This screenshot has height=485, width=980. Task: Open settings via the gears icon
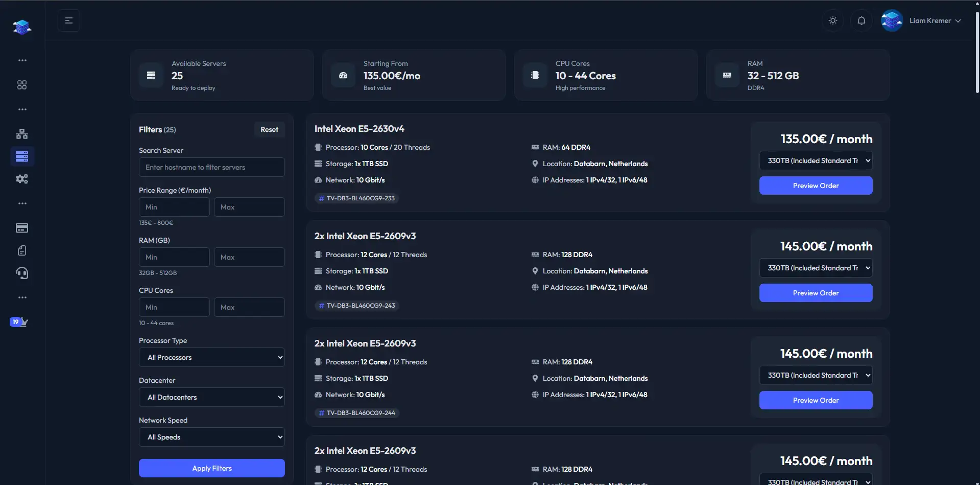tap(21, 179)
